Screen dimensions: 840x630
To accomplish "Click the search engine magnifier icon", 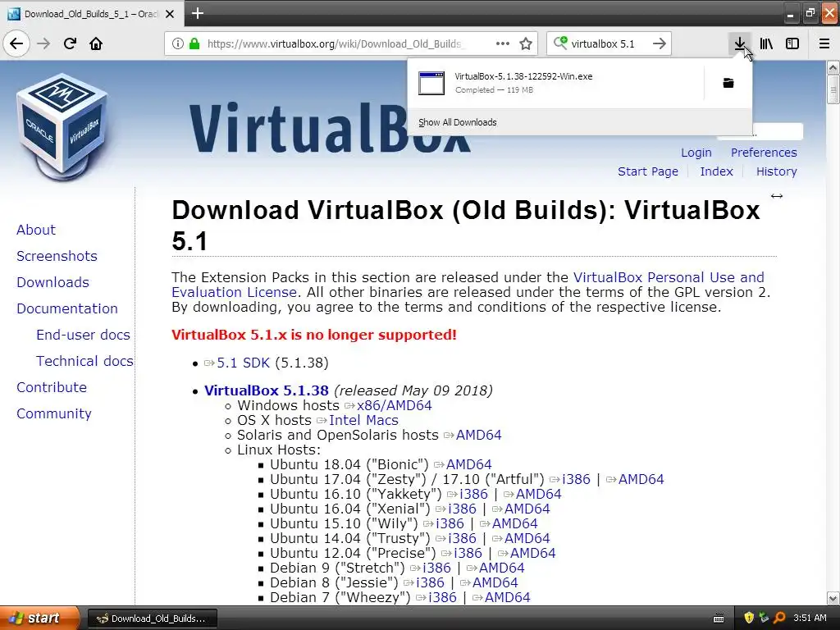I will (x=560, y=43).
